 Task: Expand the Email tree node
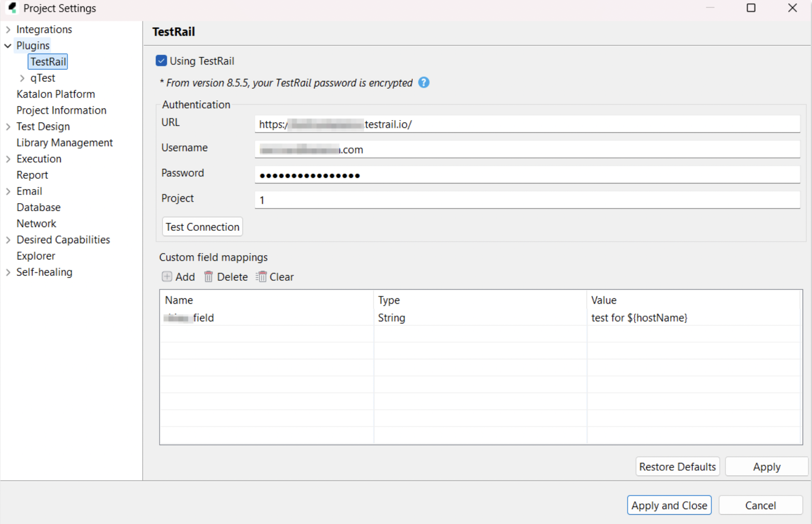click(8, 191)
